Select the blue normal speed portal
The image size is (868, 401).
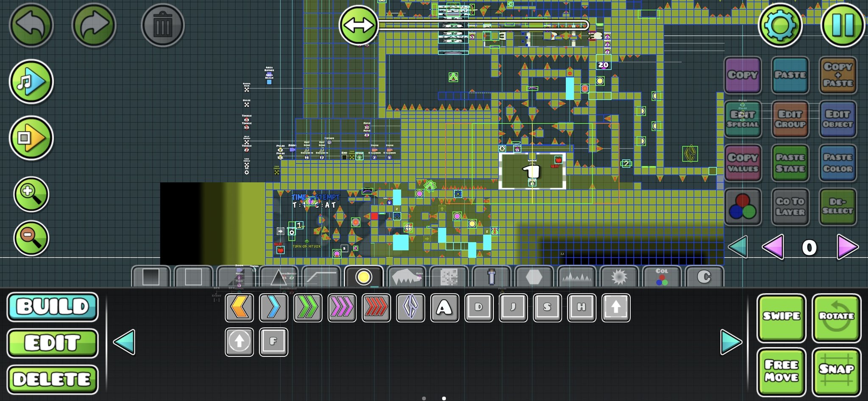pyautogui.click(x=273, y=307)
